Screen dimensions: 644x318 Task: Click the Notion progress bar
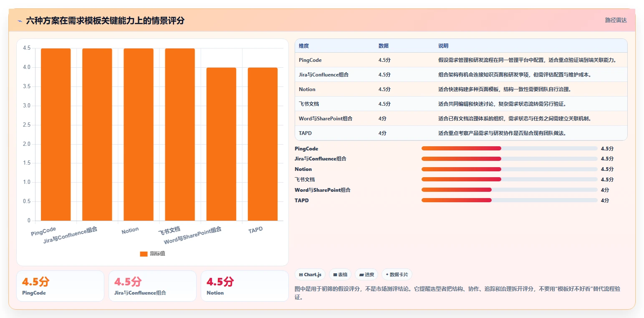point(510,169)
